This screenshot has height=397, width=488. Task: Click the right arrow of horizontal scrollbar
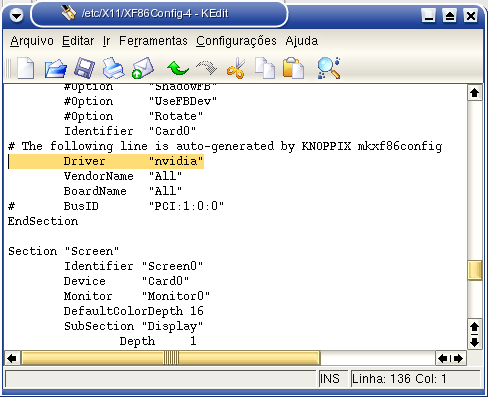tap(459, 358)
